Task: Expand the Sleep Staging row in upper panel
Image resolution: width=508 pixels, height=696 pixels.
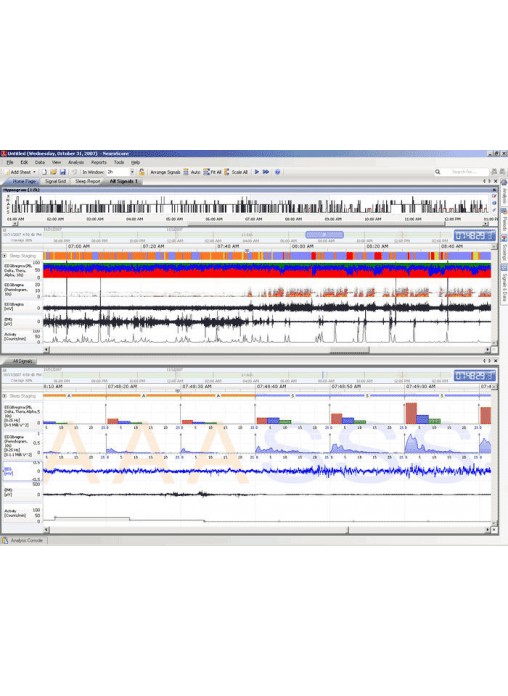Action: [x=4, y=256]
